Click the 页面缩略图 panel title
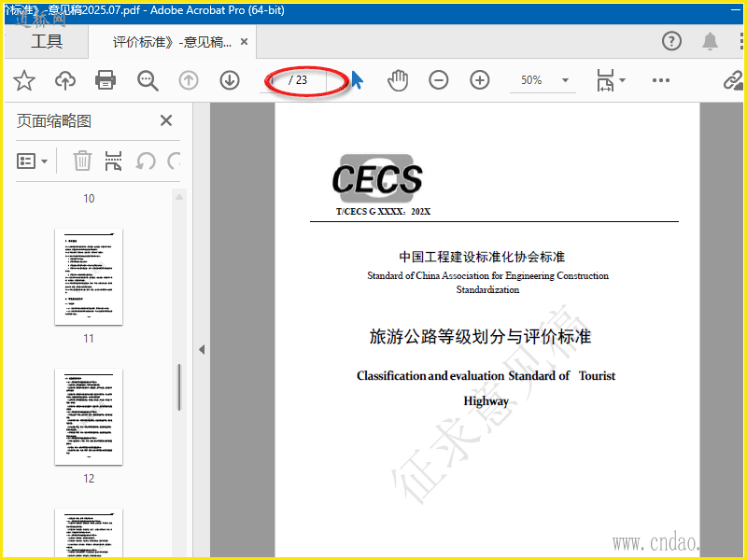The width and height of the screenshot is (747, 560). (x=54, y=121)
